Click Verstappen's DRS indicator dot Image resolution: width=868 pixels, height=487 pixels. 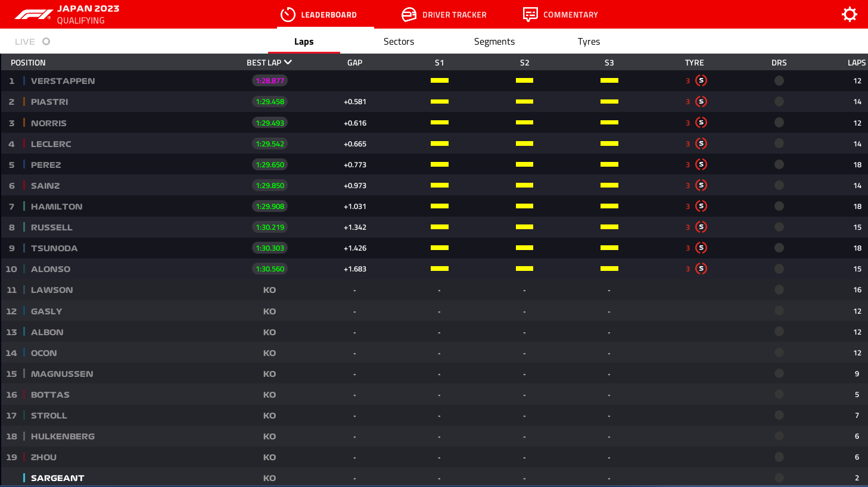779,80
